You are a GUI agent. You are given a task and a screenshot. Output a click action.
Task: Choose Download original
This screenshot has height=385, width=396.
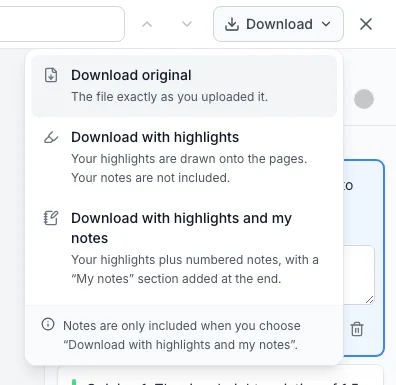[x=184, y=86]
